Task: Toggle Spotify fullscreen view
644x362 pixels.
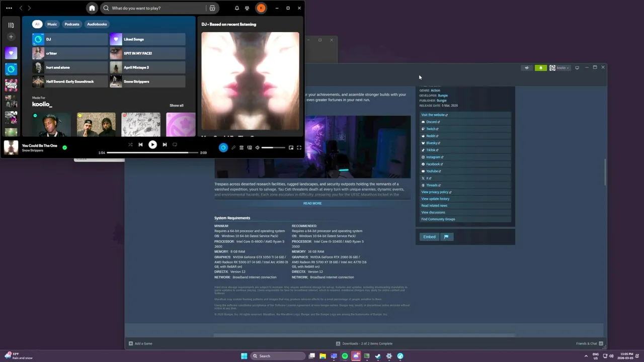Action: (x=299, y=148)
